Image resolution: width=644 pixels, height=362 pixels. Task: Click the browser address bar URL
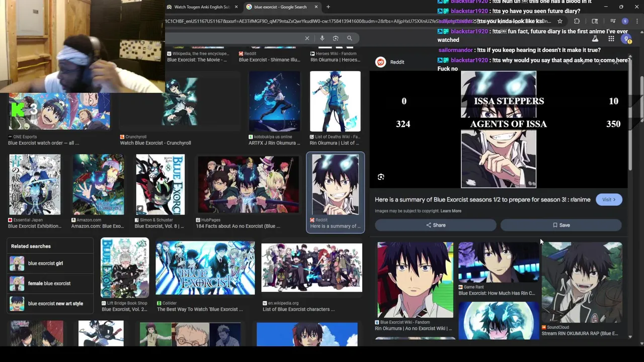357,21
